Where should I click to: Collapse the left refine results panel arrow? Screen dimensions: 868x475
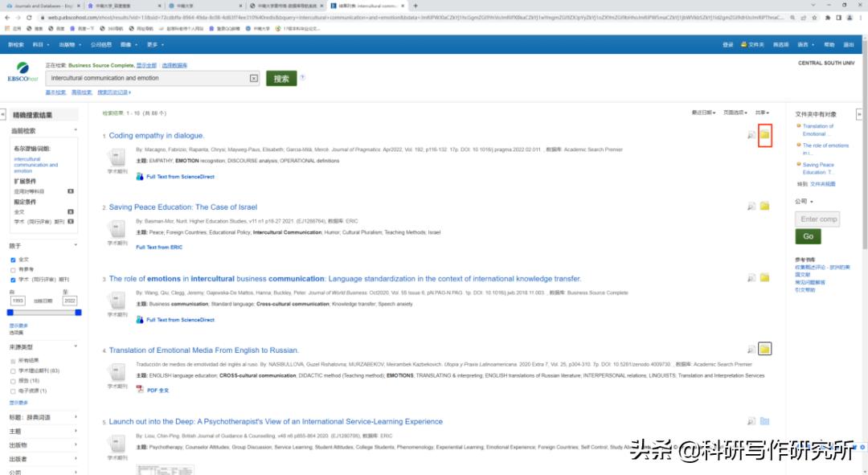pos(2,115)
